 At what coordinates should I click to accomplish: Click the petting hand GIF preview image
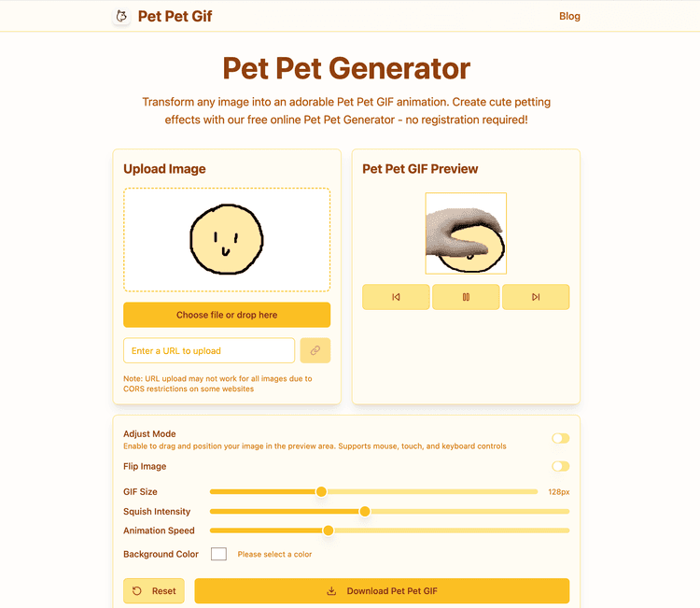coord(466,233)
